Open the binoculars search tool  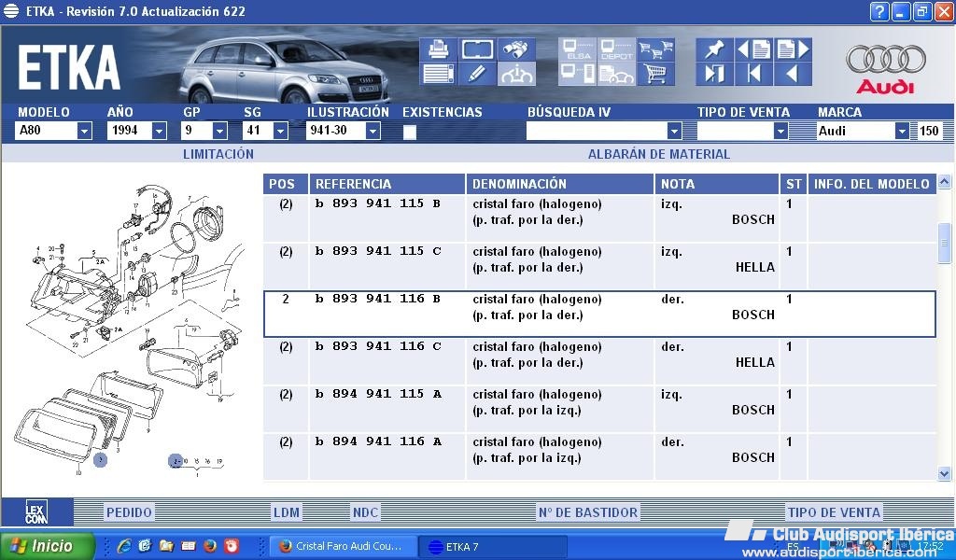(516, 49)
